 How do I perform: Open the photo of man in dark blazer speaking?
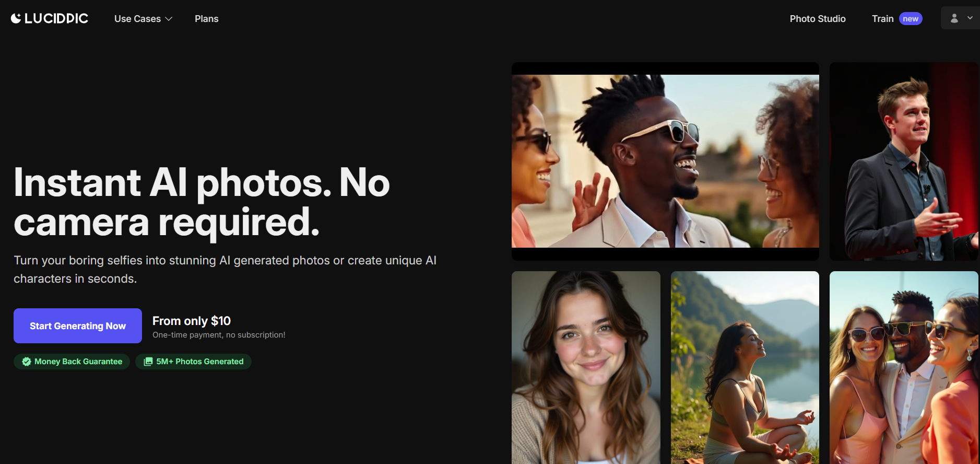coord(904,161)
